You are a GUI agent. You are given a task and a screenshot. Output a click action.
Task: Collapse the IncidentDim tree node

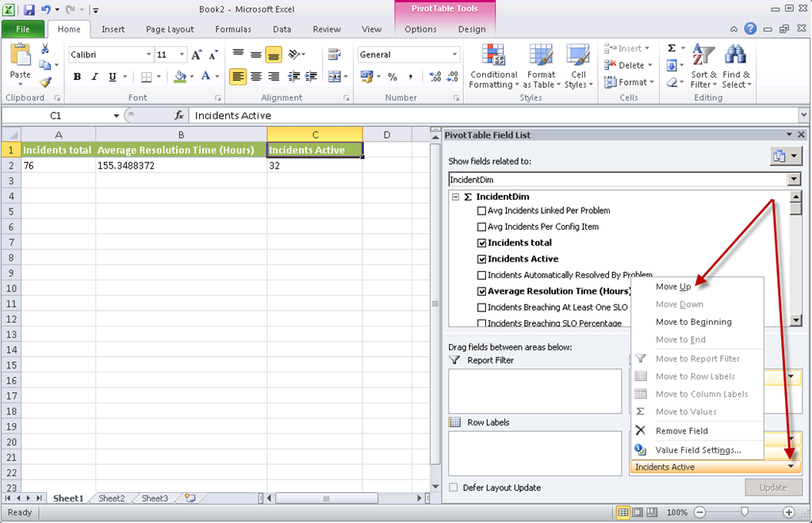456,197
